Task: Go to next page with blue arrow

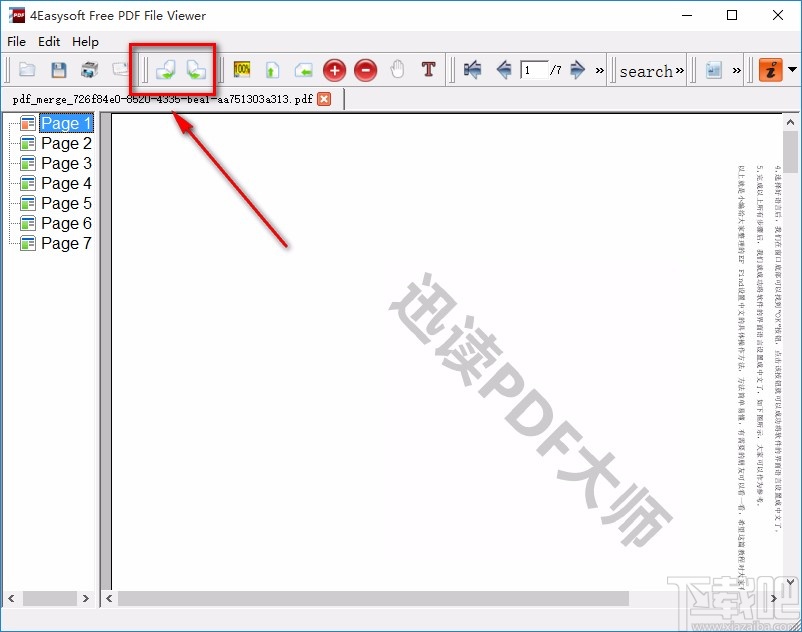Action: tap(576, 70)
